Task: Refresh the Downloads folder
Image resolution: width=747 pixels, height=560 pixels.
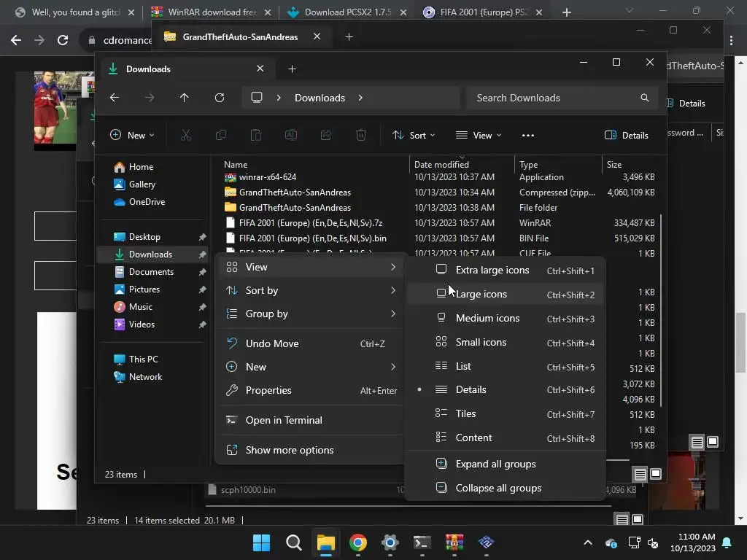Action: (x=220, y=98)
